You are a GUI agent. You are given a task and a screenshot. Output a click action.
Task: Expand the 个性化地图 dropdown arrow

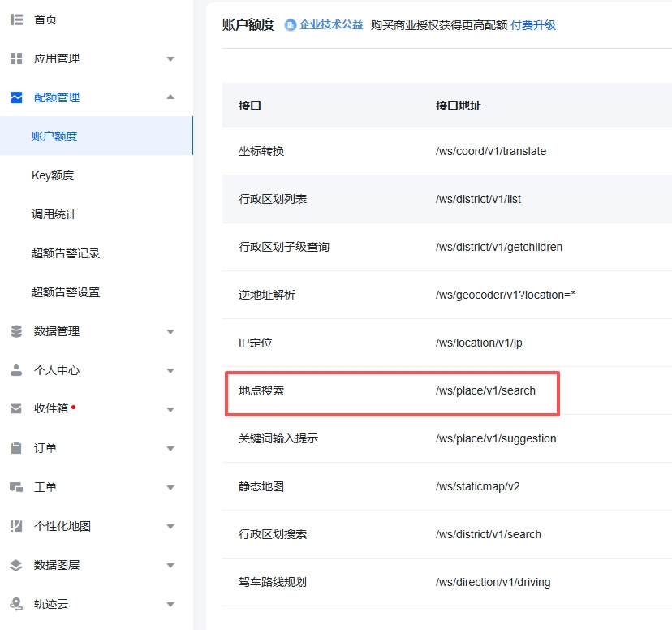point(170,527)
